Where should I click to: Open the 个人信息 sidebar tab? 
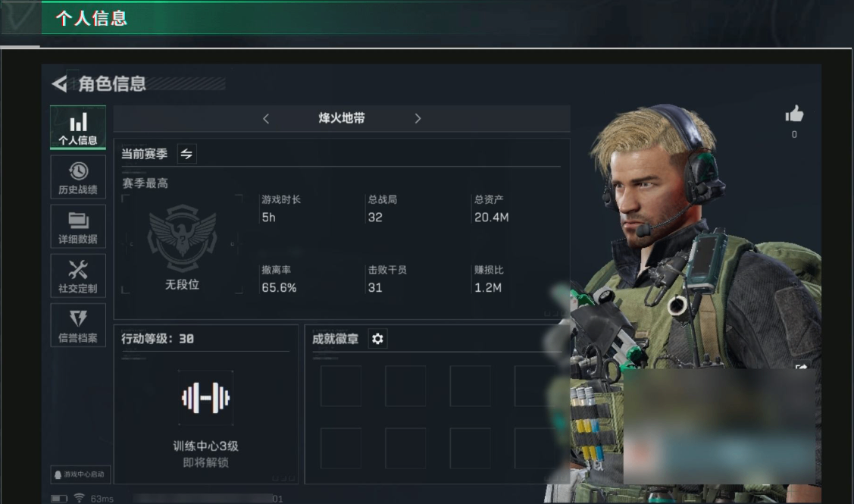pyautogui.click(x=78, y=127)
